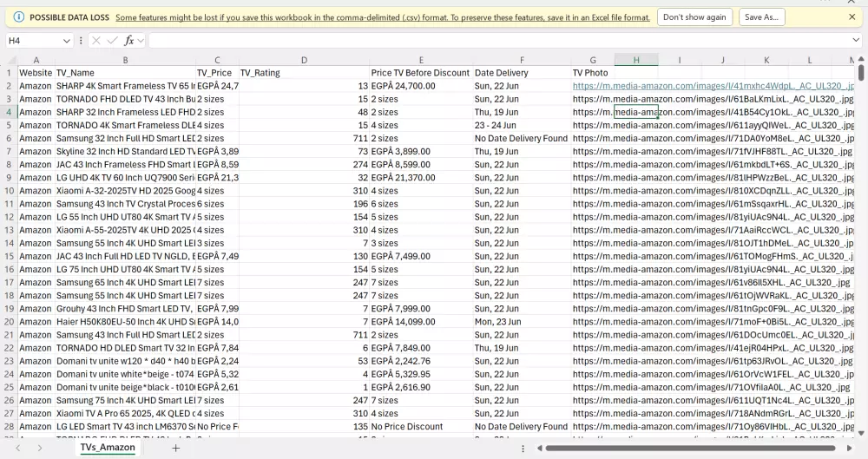Click the TVs_Amazon sheet tab
868x459 pixels.
pos(108,448)
